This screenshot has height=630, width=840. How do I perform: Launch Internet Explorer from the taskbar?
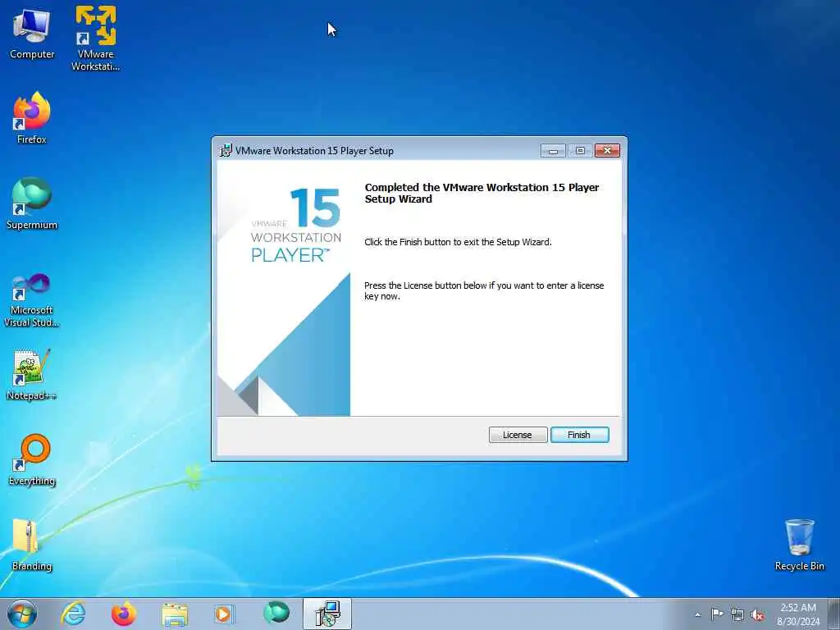(73, 614)
